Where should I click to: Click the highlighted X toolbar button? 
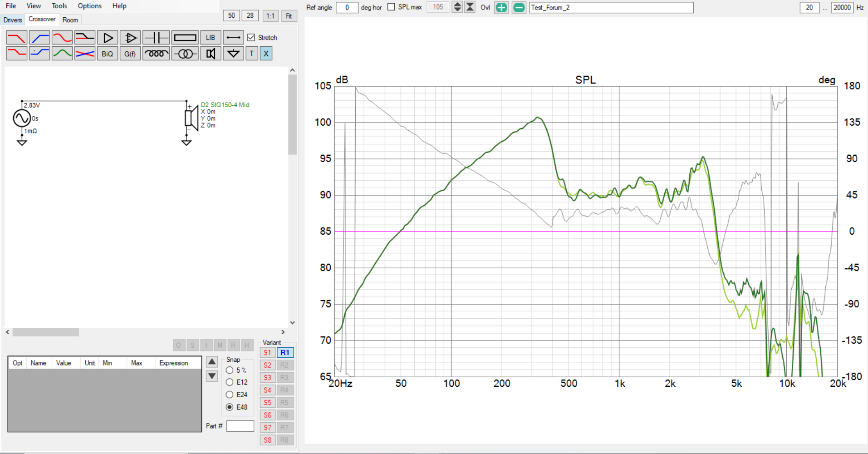[x=266, y=54]
